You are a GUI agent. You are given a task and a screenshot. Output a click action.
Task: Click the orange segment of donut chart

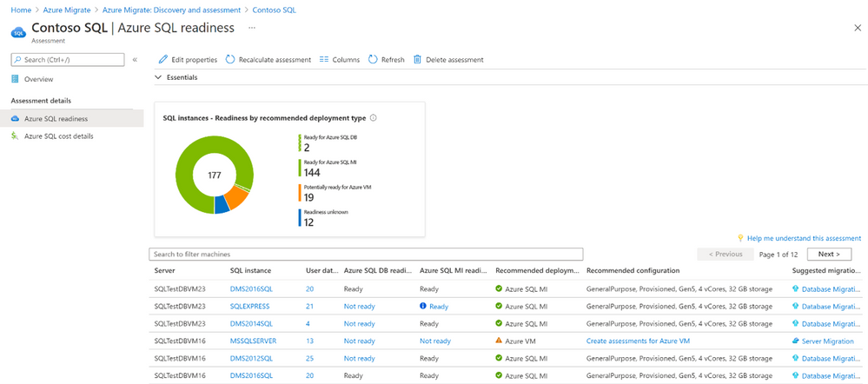coord(236,199)
